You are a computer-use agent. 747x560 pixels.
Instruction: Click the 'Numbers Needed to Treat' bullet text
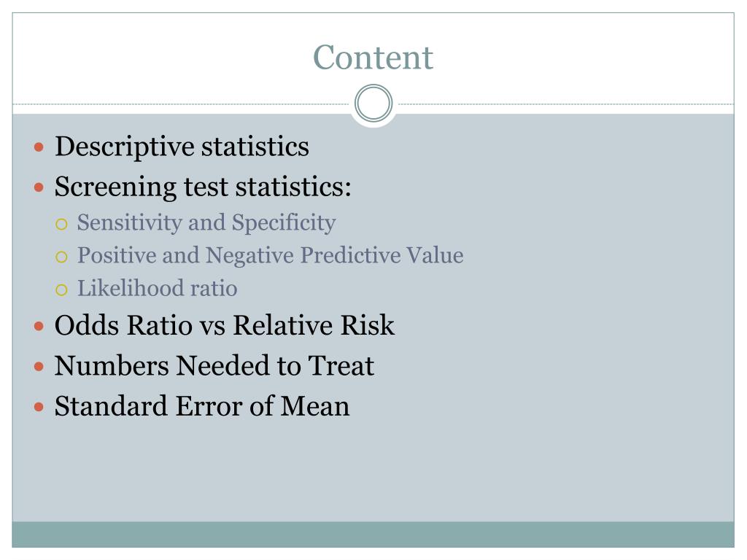pyautogui.click(x=214, y=366)
